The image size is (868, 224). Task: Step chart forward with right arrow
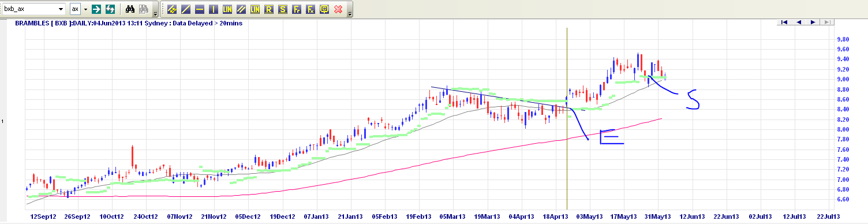point(813,22)
